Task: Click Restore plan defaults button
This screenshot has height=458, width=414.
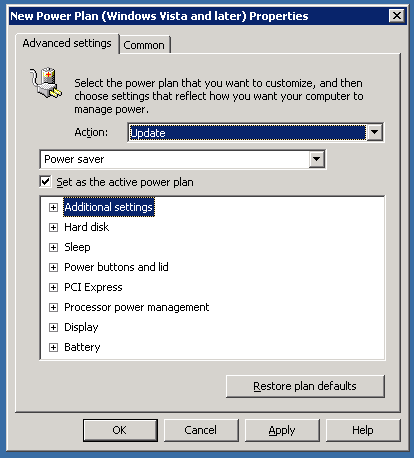Action: [305, 386]
